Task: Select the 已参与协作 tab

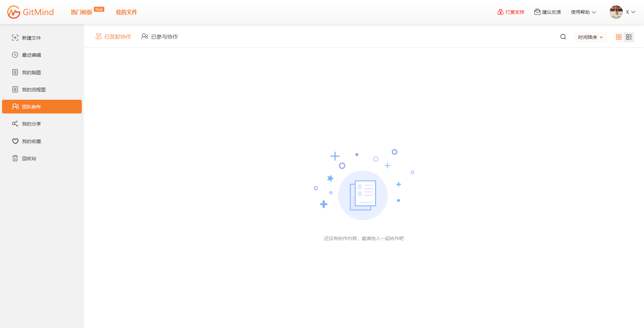Action: coord(160,37)
